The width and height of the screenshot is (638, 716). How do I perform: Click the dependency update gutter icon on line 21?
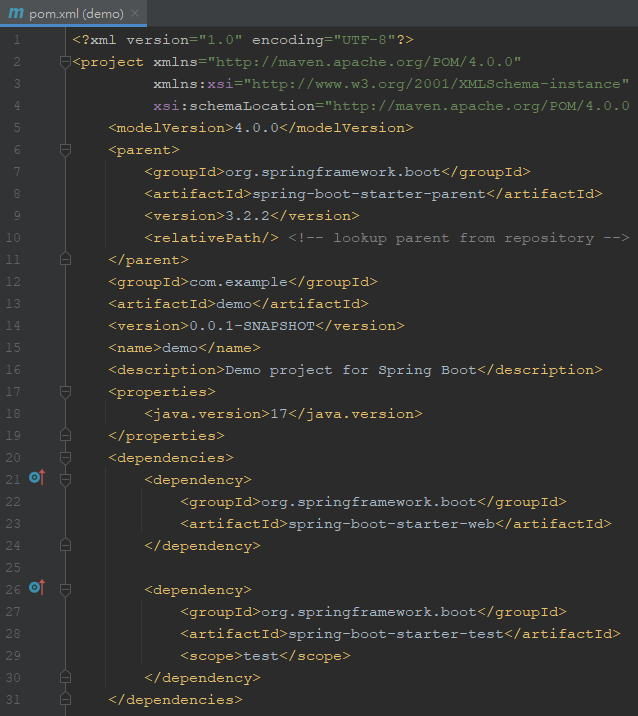pos(37,477)
